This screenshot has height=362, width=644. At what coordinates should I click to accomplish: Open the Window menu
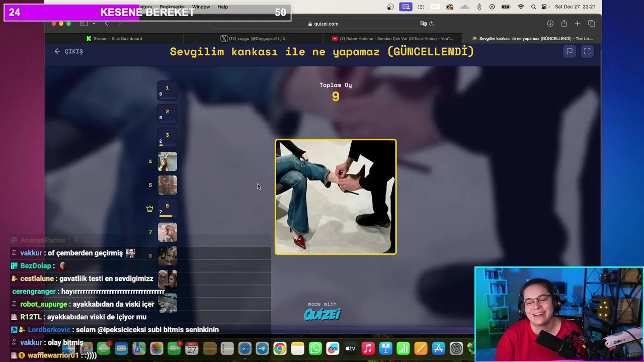point(201,7)
